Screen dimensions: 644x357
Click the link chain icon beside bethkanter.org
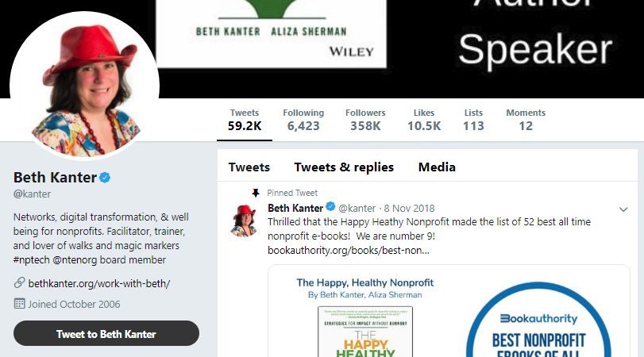[x=19, y=282]
